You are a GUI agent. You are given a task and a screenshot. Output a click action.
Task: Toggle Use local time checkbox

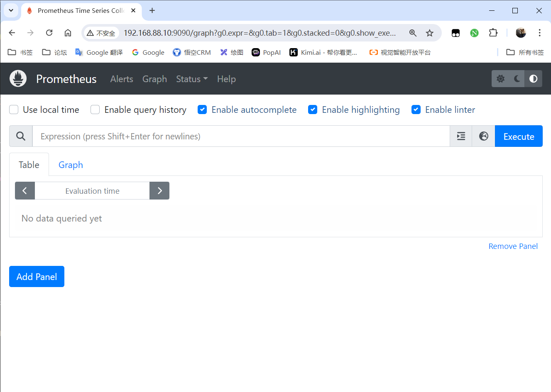(x=14, y=110)
